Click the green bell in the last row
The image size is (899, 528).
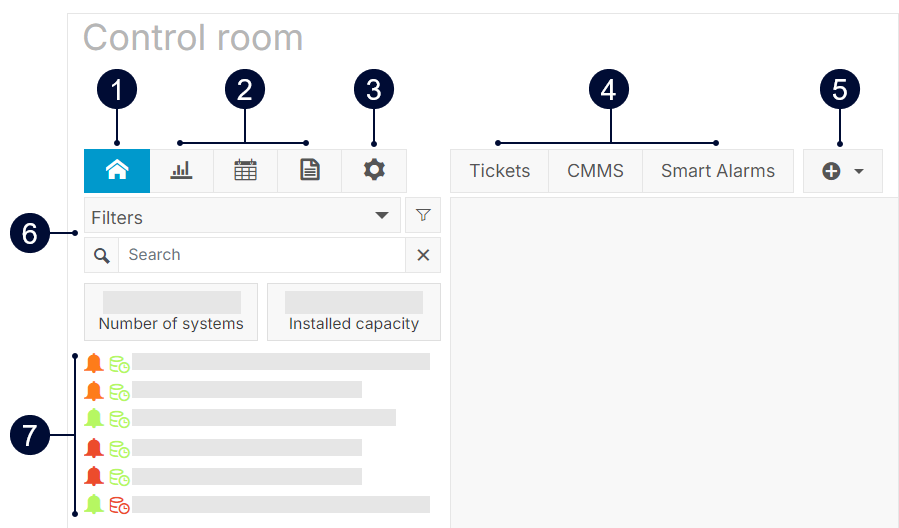click(94, 505)
